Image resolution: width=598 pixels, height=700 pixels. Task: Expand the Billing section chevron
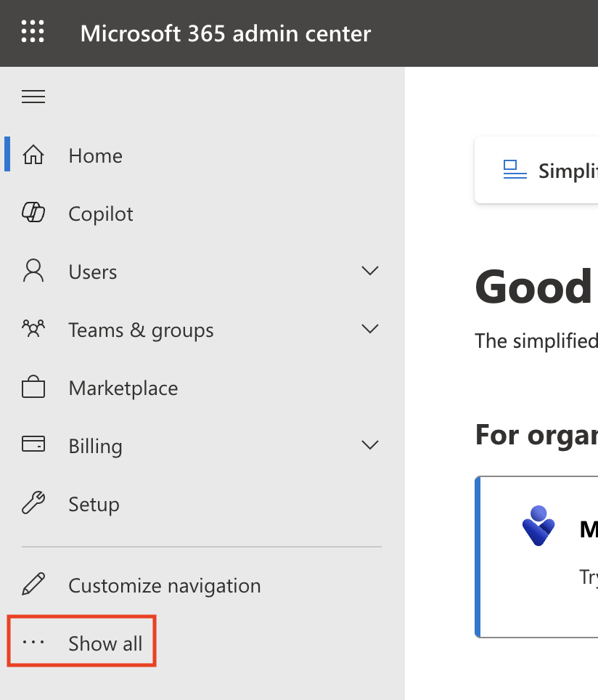coord(370,445)
